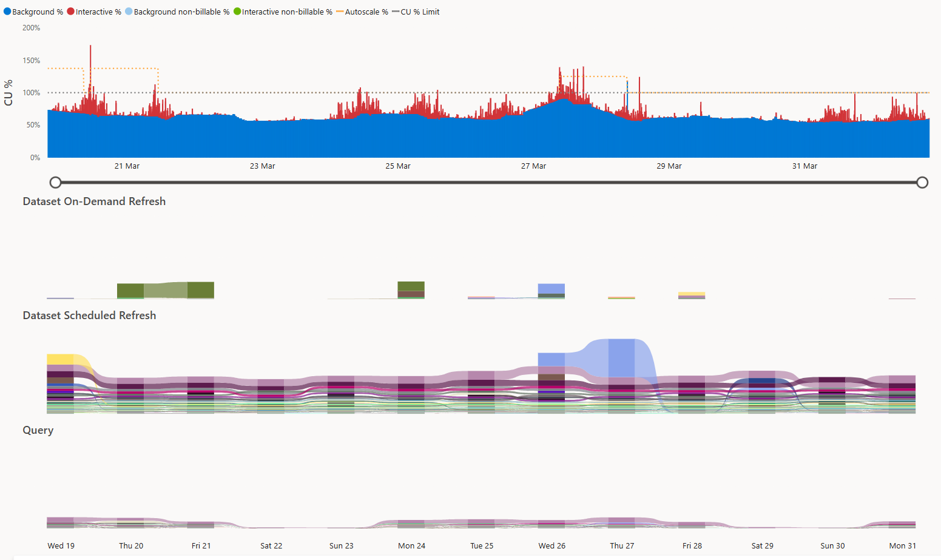Viewport: 941px width, 560px height.
Task: Select the light blue Background non-billable % marker
Action: (129, 12)
